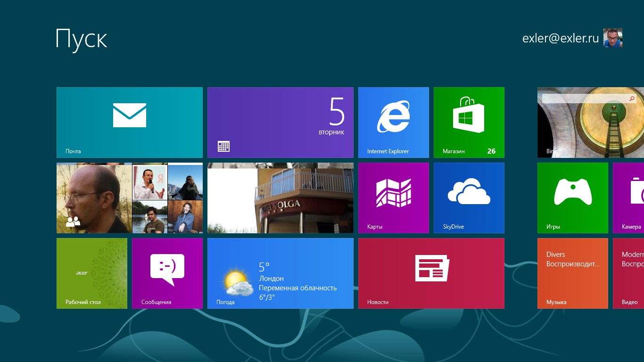The image size is (644, 362).
Task: Open the Camera (Камера) tile
Action: point(629,198)
